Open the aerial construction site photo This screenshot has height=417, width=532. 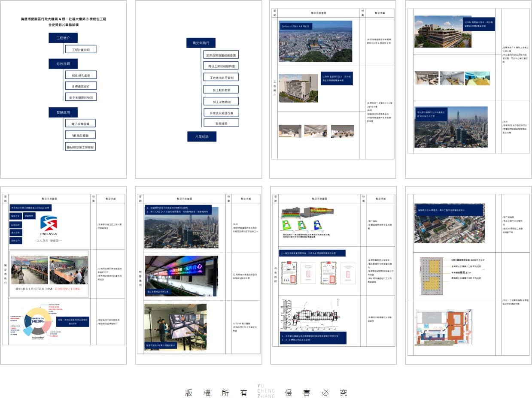pyautogui.click(x=449, y=224)
